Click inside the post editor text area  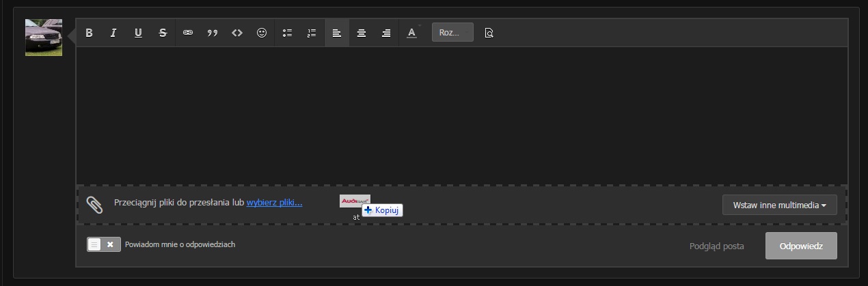pyautogui.click(x=461, y=115)
